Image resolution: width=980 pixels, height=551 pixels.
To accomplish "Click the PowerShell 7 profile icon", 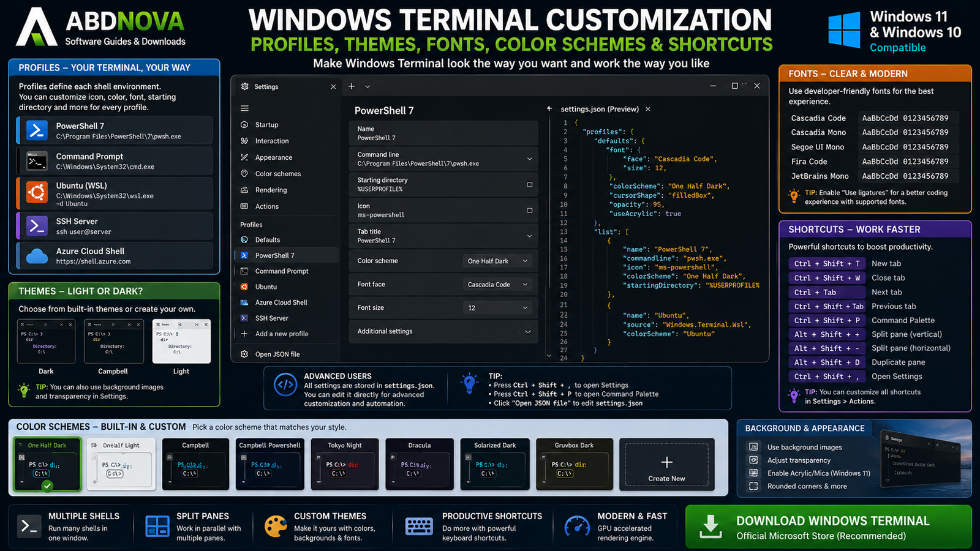I will [x=37, y=130].
